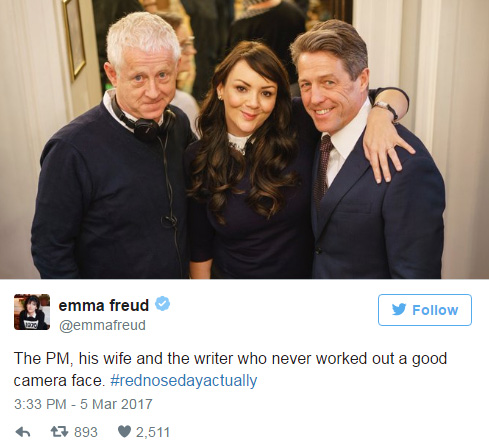
Task: Click the headphones around the man's neck
Action: click(146, 121)
